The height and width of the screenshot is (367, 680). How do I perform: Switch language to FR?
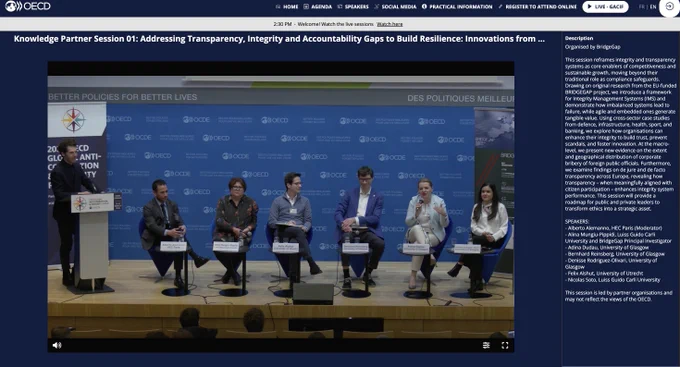pyautogui.click(x=641, y=7)
